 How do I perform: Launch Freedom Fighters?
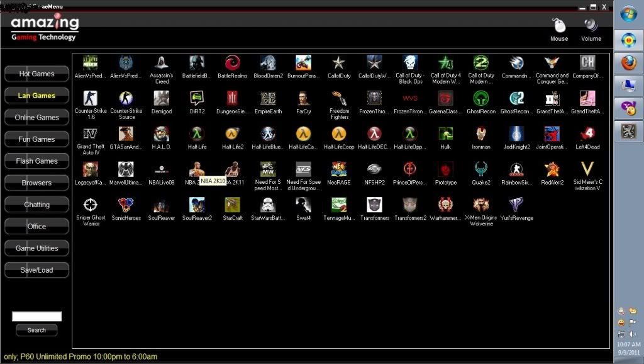(x=339, y=99)
